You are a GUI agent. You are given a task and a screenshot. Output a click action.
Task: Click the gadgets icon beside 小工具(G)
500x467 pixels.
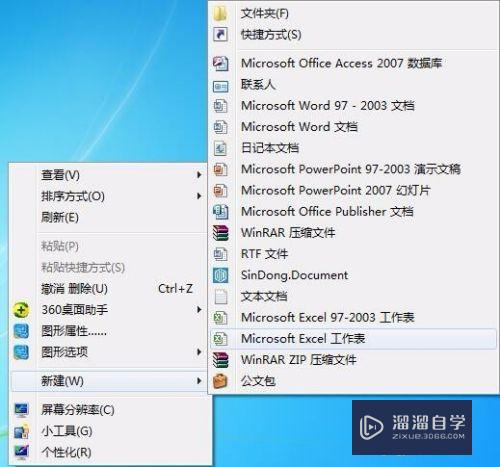[x=21, y=431]
